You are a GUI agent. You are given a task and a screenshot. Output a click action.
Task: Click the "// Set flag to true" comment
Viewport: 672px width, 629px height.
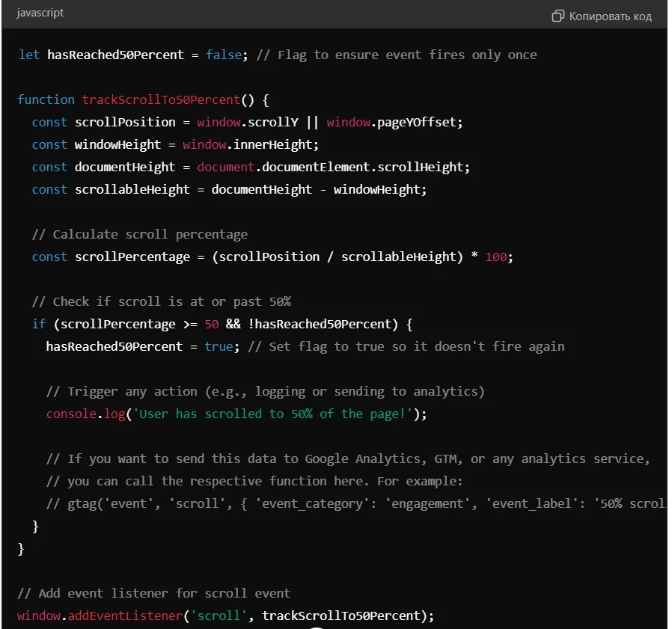(x=406, y=346)
